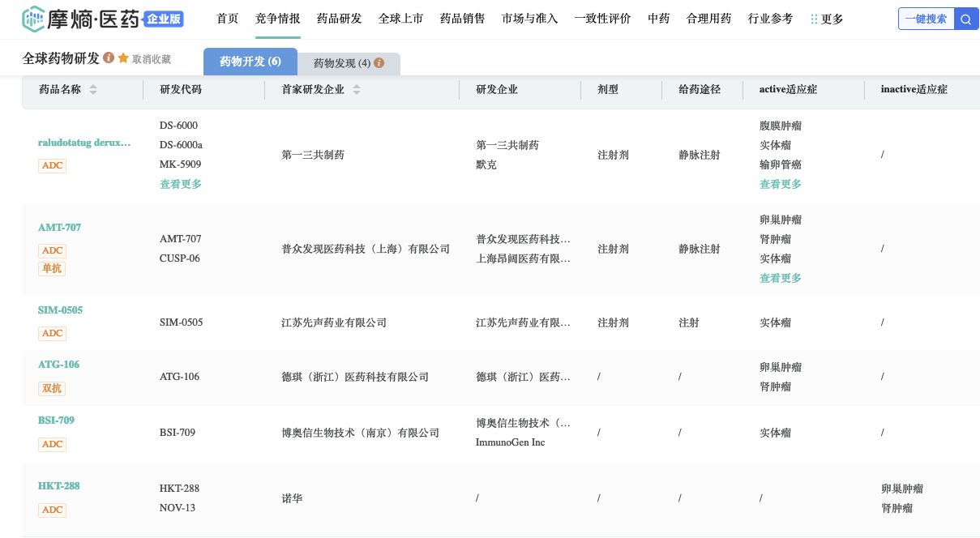Click ImmunoGen Inc company text
Screen dimensions: 980x538
pos(511,442)
